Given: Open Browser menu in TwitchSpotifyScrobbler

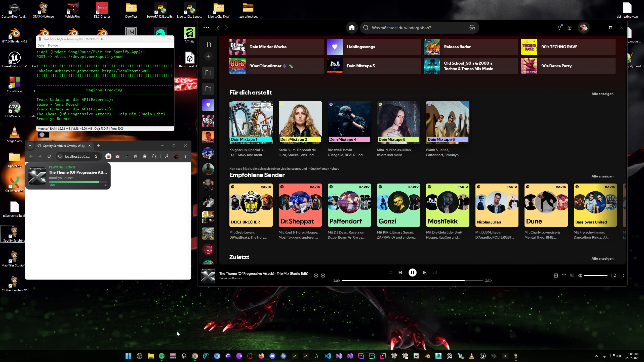Looking at the screenshot, I should (x=53, y=46).
